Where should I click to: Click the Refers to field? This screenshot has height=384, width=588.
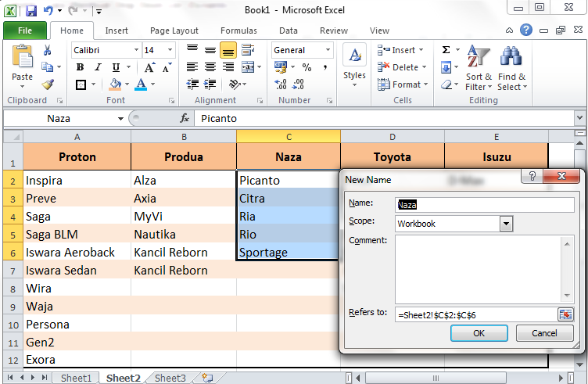coord(476,314)
